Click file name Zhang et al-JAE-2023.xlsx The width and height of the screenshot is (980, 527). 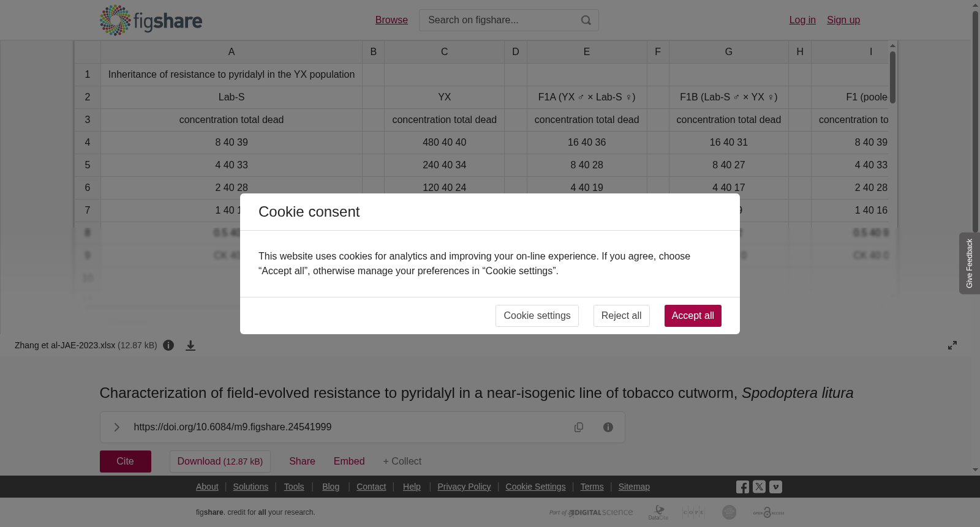coord(65,345)
